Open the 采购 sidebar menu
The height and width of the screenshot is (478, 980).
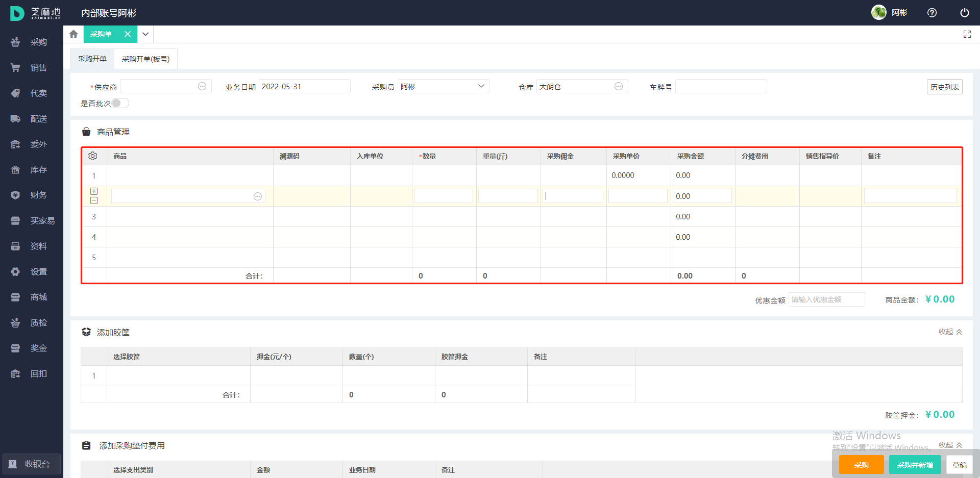coord(32,42)
